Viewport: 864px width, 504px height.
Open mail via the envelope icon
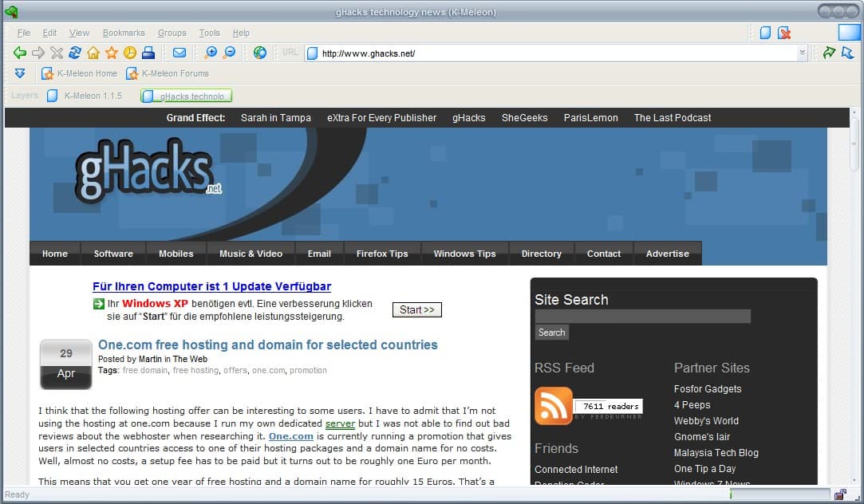179,53
